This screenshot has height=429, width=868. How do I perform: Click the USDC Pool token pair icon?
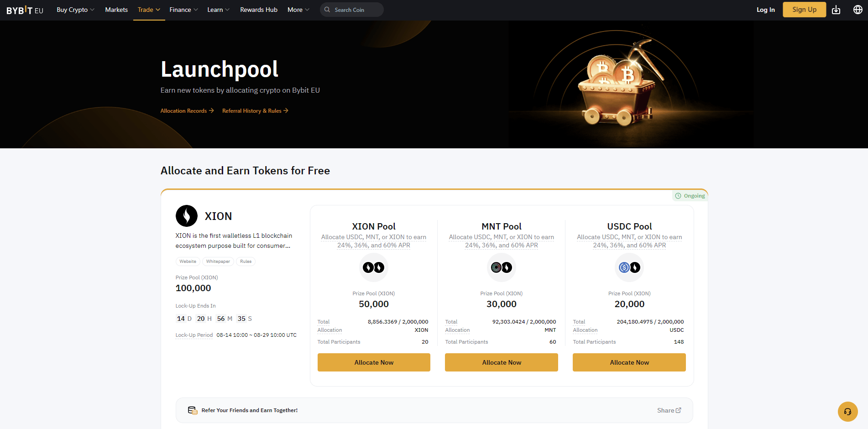pyautogui.click(x=629, y=267)
